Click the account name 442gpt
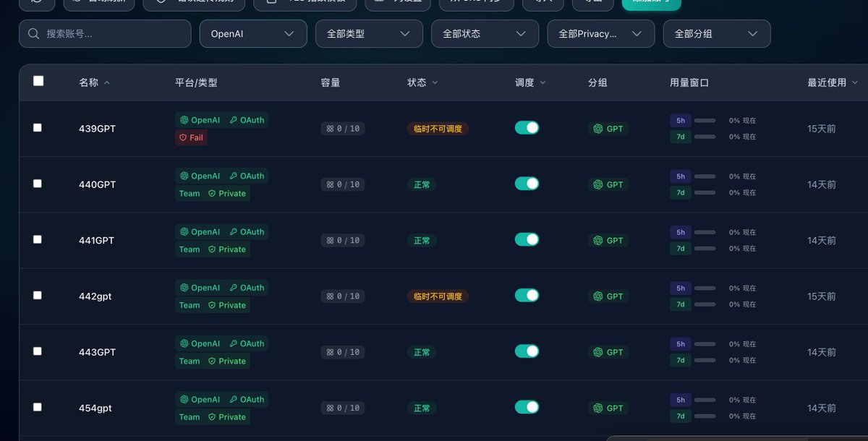 pos(95,296)
